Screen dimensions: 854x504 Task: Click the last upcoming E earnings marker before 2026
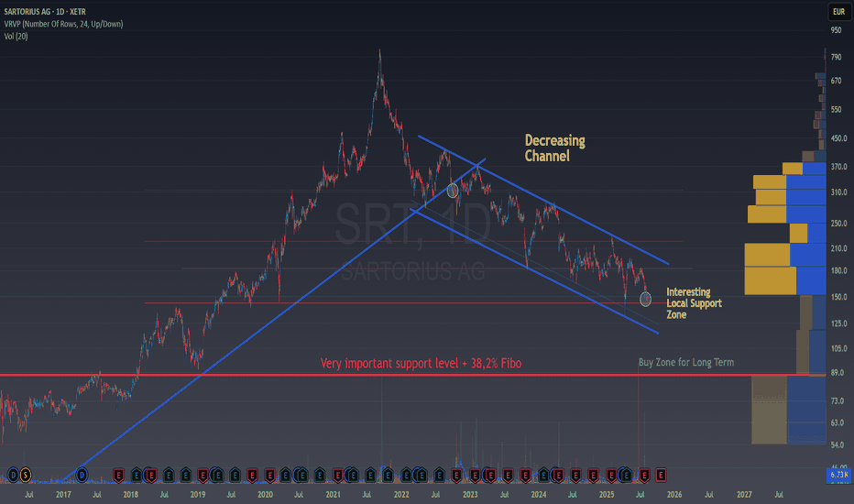coord(661,476)
